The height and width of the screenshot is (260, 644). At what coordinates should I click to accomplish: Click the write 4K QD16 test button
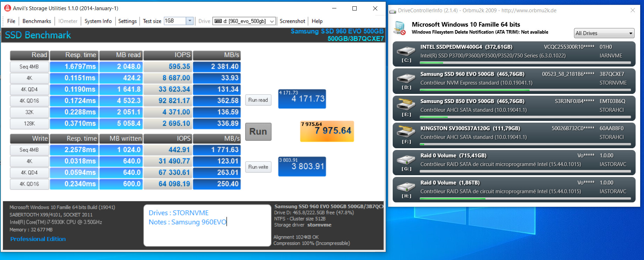(29, 184)
